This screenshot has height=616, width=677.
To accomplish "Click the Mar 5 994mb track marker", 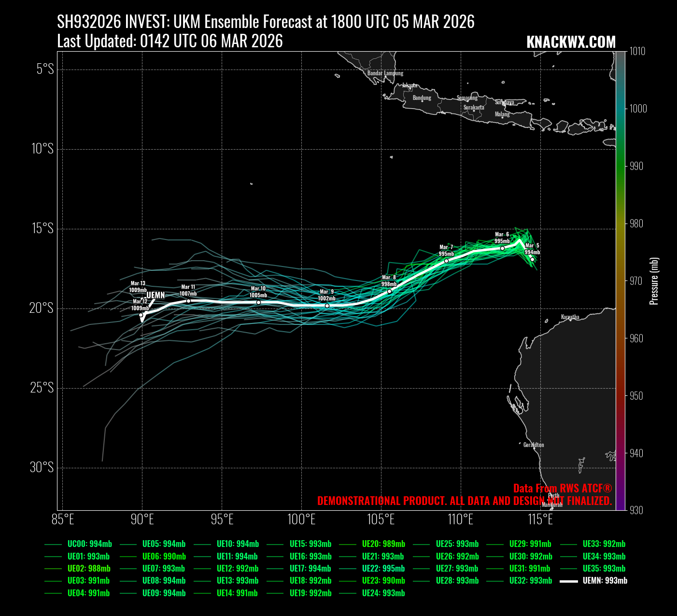I will pyautogui.click(x=532, y=259).
